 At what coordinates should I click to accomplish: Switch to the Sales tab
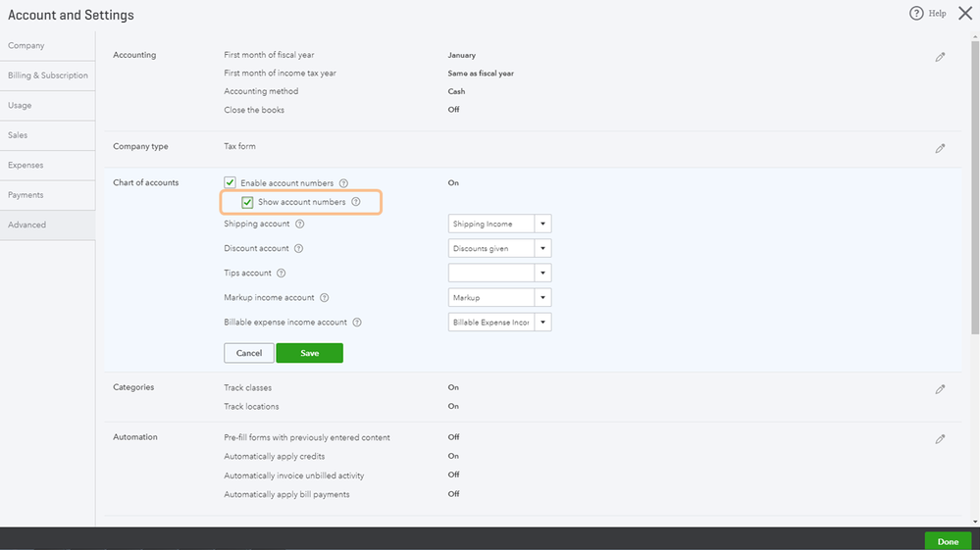[x=47, y=135]
